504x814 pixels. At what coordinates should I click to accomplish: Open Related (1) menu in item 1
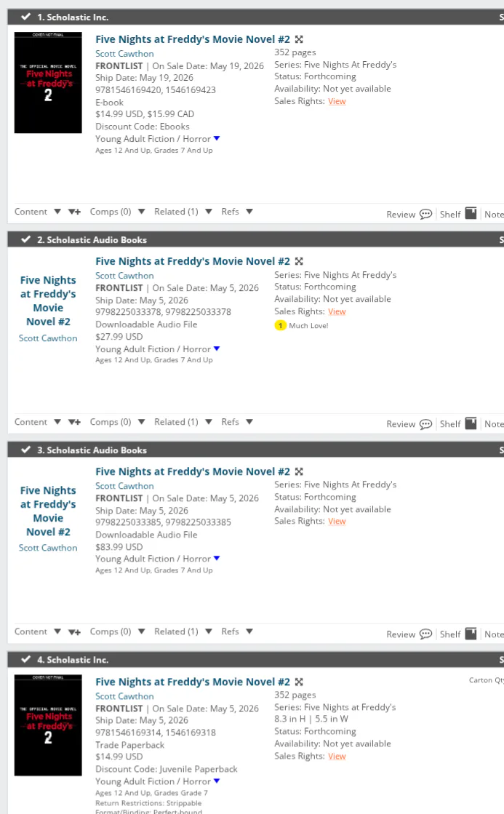coord(208,212)
